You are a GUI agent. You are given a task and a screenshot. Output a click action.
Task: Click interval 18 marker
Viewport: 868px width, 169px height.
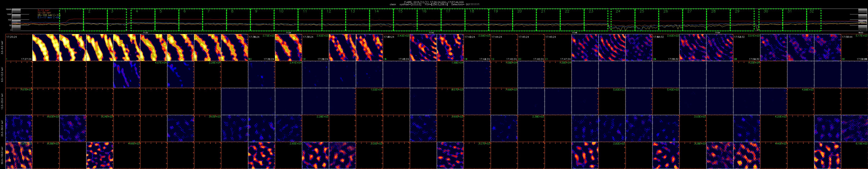[472, 11]
